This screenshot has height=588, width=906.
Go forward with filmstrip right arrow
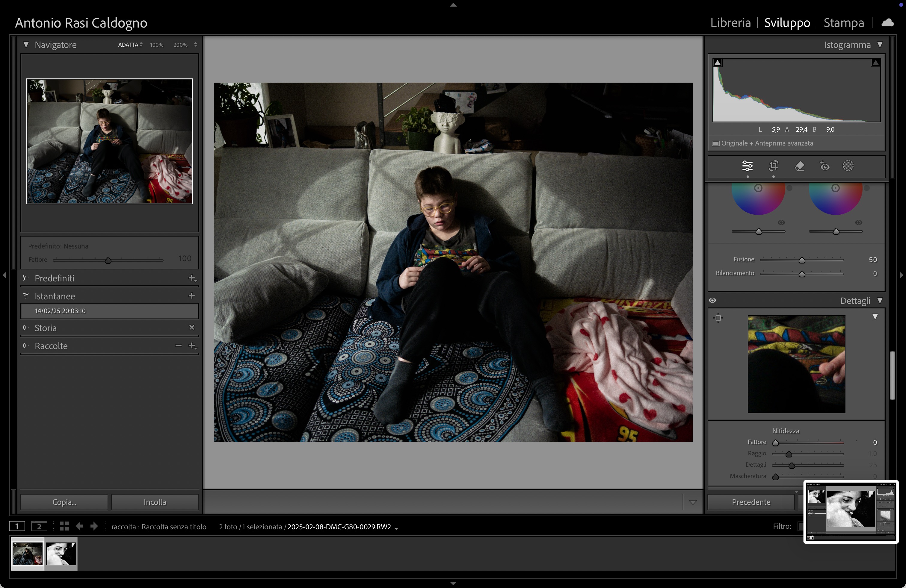(x=94, y=526)
